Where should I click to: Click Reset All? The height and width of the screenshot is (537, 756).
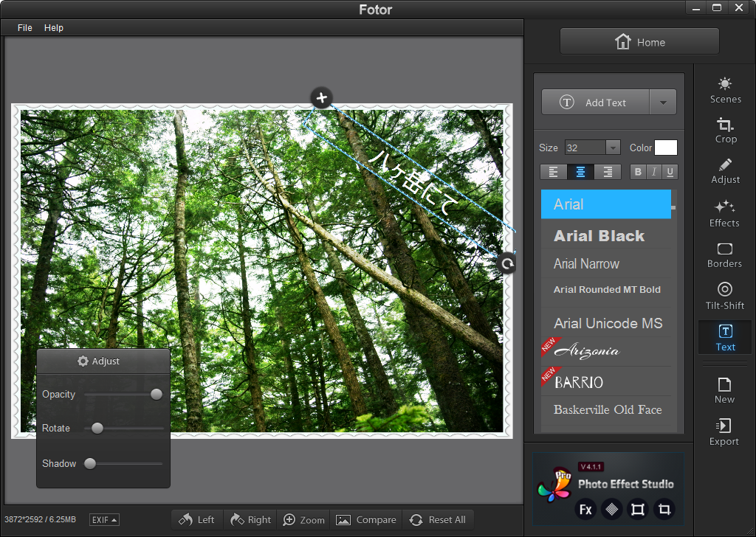tap(438, 519)
